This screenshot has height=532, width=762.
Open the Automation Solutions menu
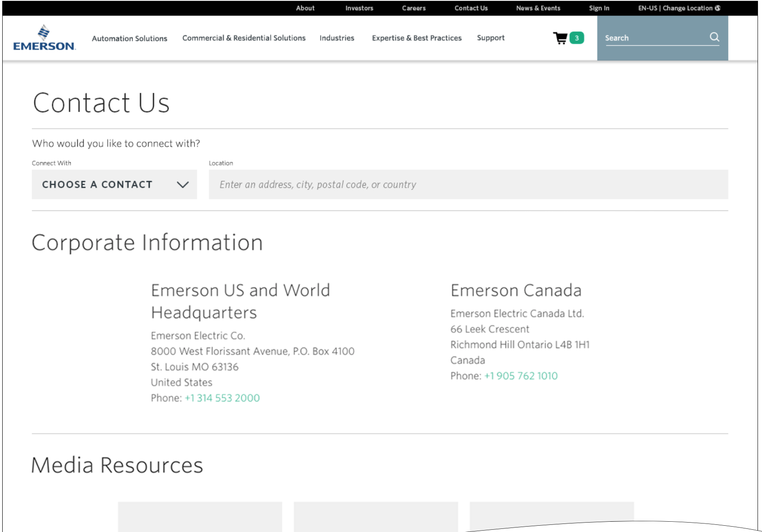coord(129,38)
